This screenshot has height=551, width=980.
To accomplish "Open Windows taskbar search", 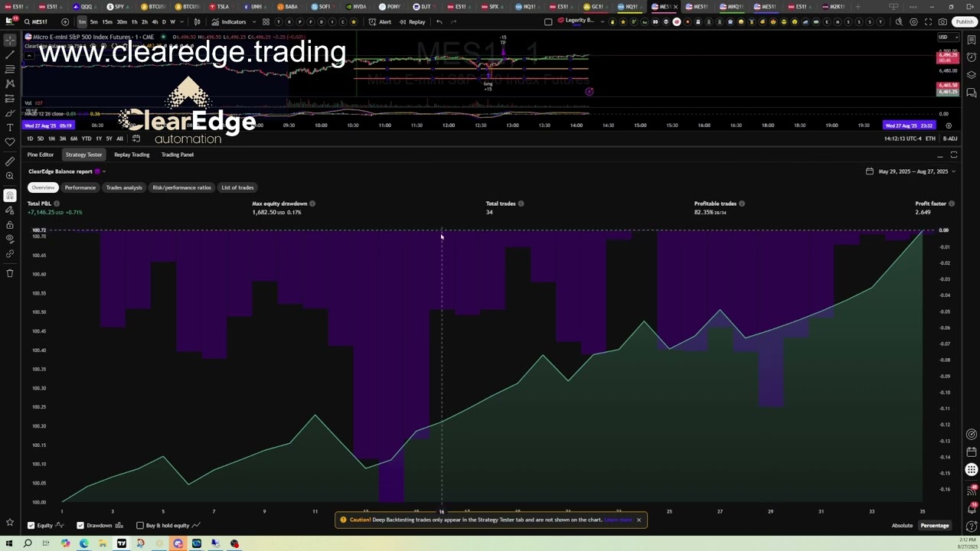I will (28, 543).
